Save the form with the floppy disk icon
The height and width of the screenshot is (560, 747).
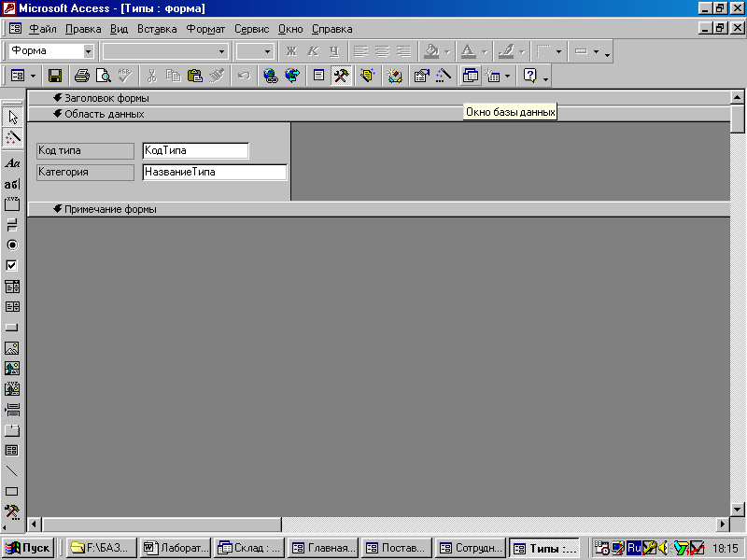point(55,76)
